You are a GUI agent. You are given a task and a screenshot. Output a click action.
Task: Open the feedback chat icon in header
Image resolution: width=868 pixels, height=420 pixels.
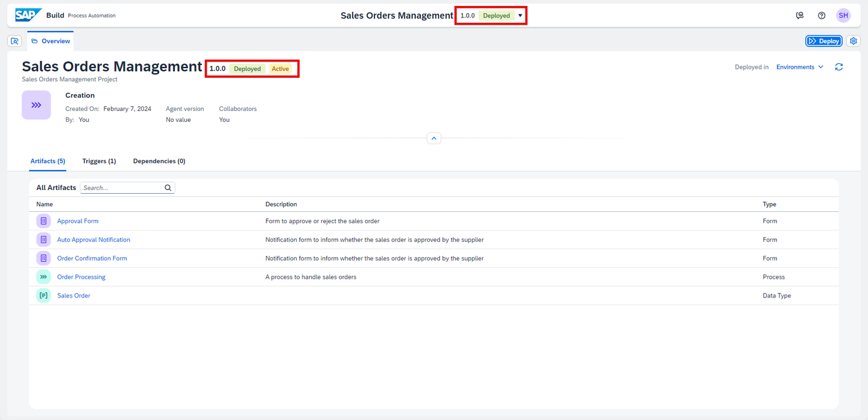coord(800,16)
